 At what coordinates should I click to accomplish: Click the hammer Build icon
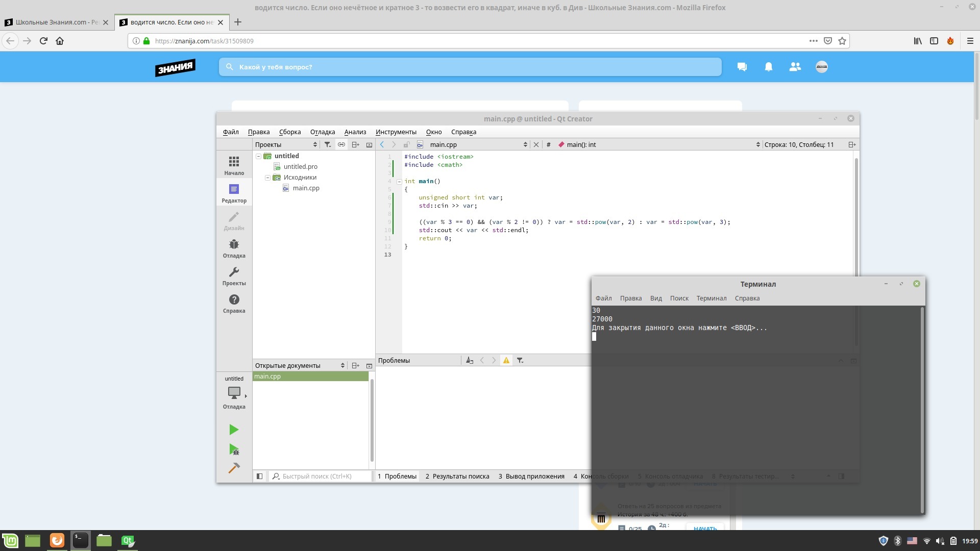pos(234,468)
